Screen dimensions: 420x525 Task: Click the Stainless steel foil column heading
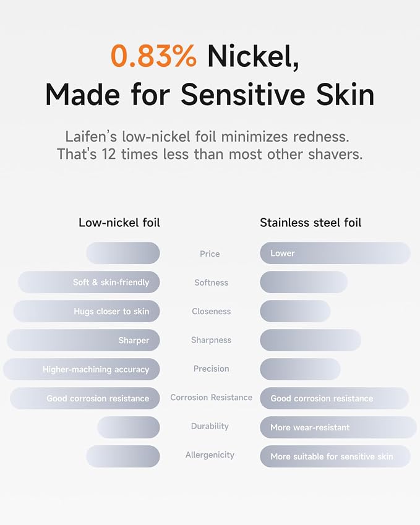[311, 223]
